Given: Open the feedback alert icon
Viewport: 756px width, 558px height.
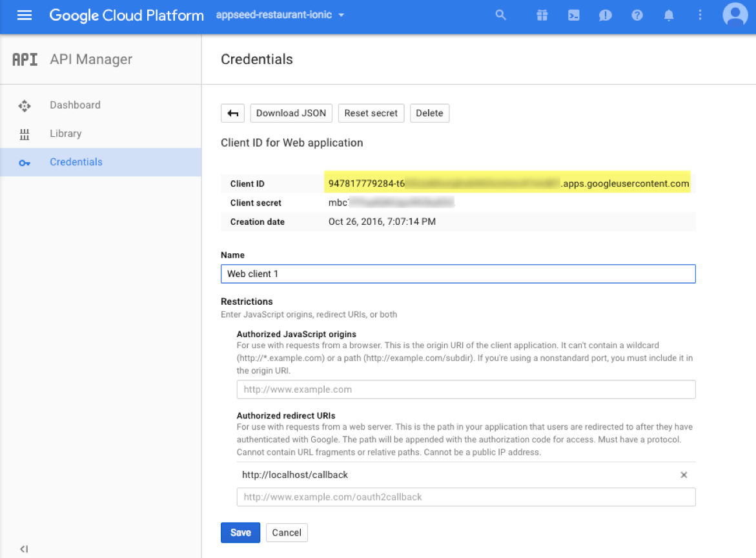Looking at the screenshot, I should click(x=605, y=15).
